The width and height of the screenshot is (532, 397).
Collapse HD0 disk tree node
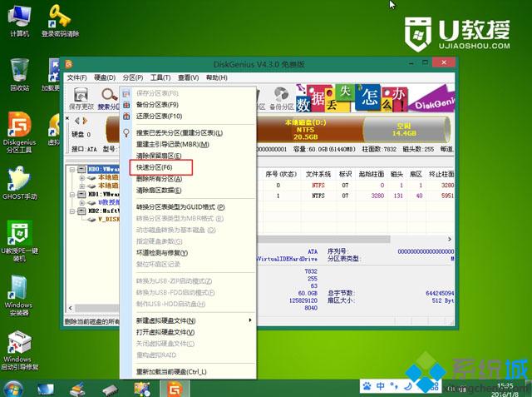[72, 169]
